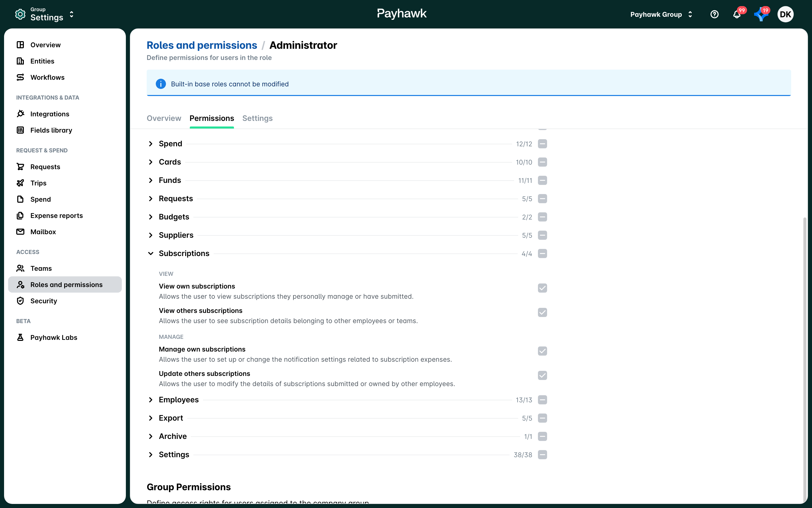Click the Requests cart icon
The width and height of the screenshot is (812, 508).
[x=21, y=167]
